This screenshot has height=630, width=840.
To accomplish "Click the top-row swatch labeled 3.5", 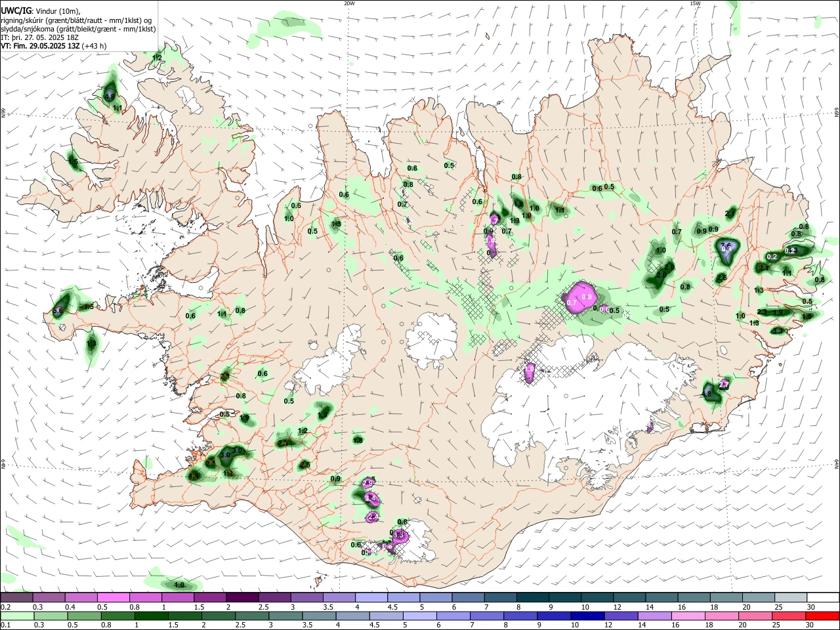I will point(339,597).
